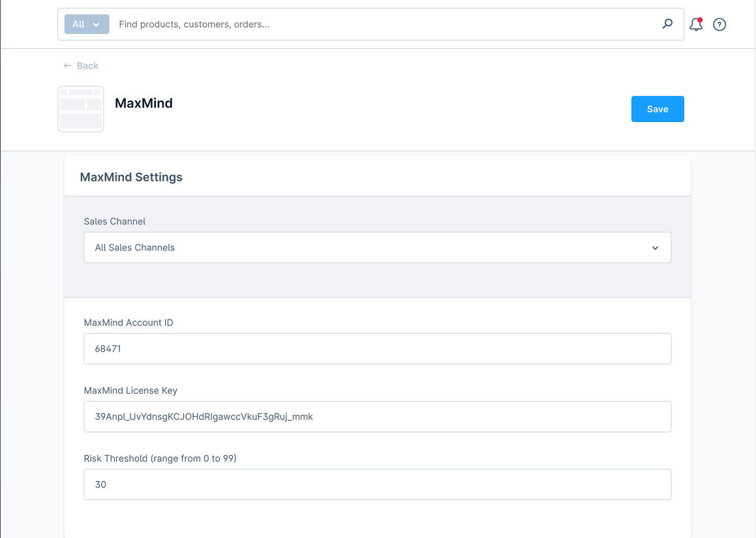The width and height of the screenshot is (756, 538).
Task: Click the MaxMind Account ID label
Action: [129, 323]
